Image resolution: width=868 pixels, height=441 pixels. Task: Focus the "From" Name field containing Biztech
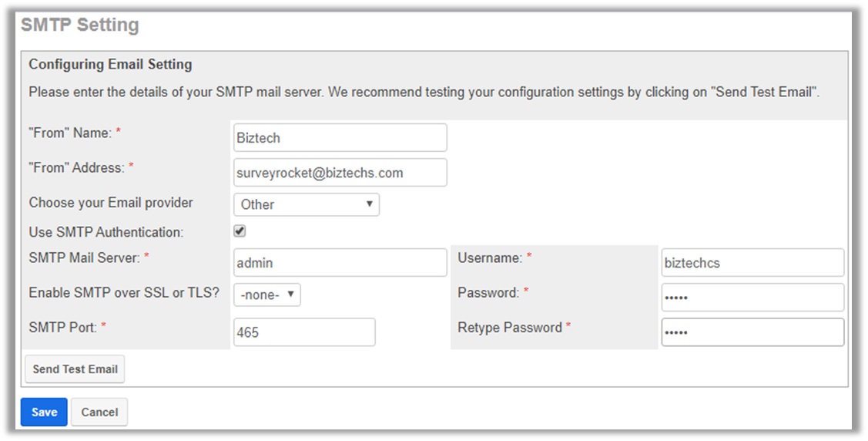(x=340, y=138)
